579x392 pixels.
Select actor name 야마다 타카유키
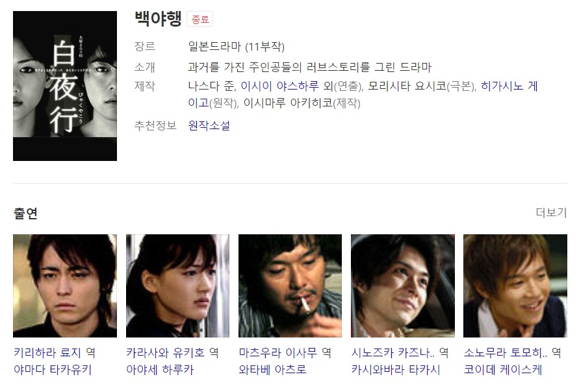[53, 369]
